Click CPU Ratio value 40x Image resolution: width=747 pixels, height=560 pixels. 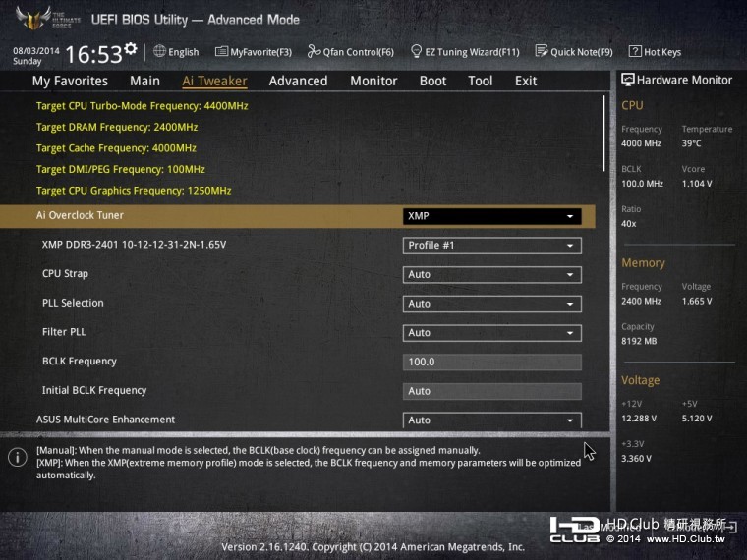[x=628, y=224]
